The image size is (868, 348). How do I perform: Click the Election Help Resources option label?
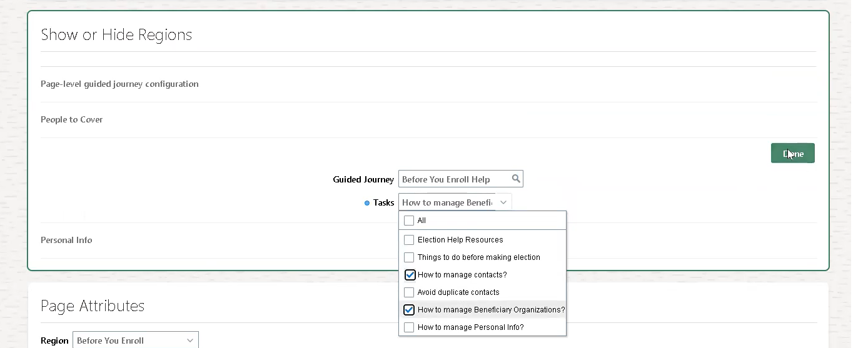(x=460, y=240)
